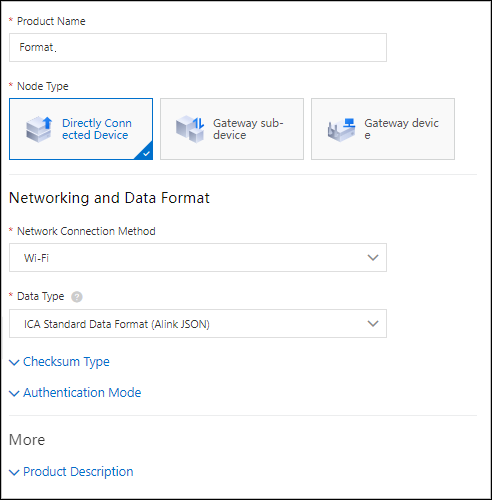The image size is (492, 500).
Task: Click the Directly Connected Device stacked-server icon
Action: click(x=39, y=129)
